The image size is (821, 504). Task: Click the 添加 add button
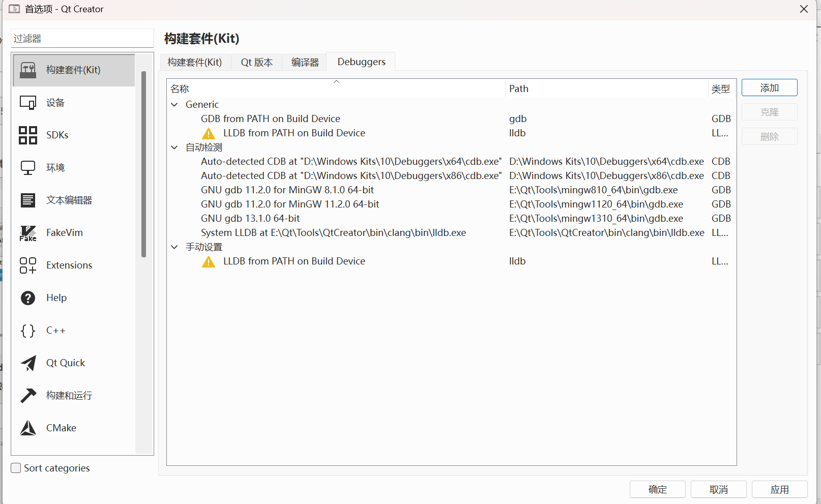(769, 87)
